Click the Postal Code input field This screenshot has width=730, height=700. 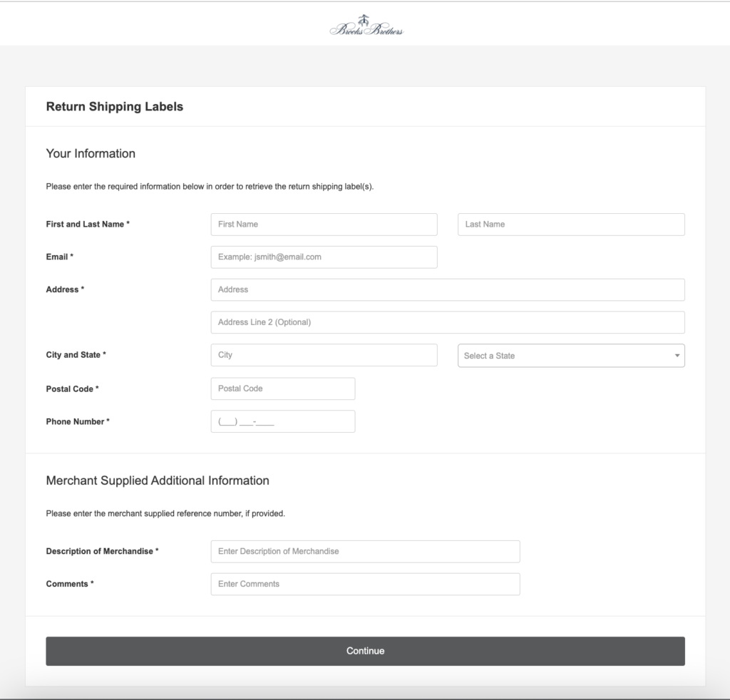pyautogui.click(x=282, y=388)
